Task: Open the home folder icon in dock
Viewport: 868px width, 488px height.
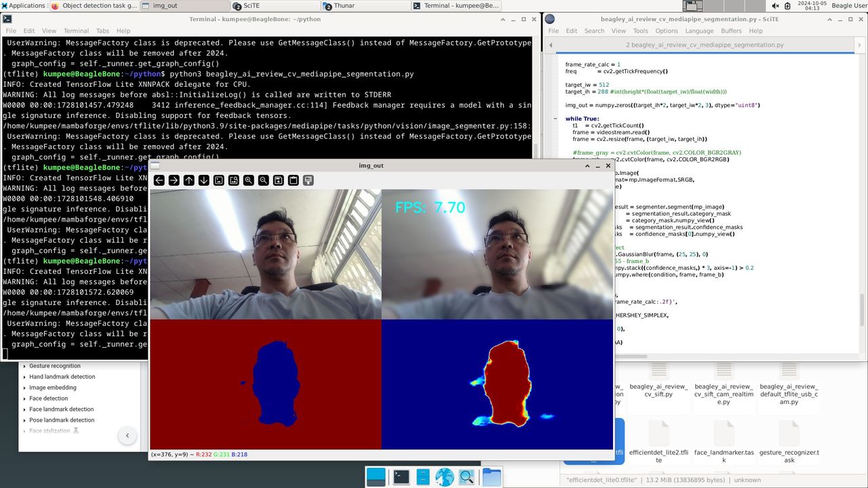Action: (x=492, y=477)
